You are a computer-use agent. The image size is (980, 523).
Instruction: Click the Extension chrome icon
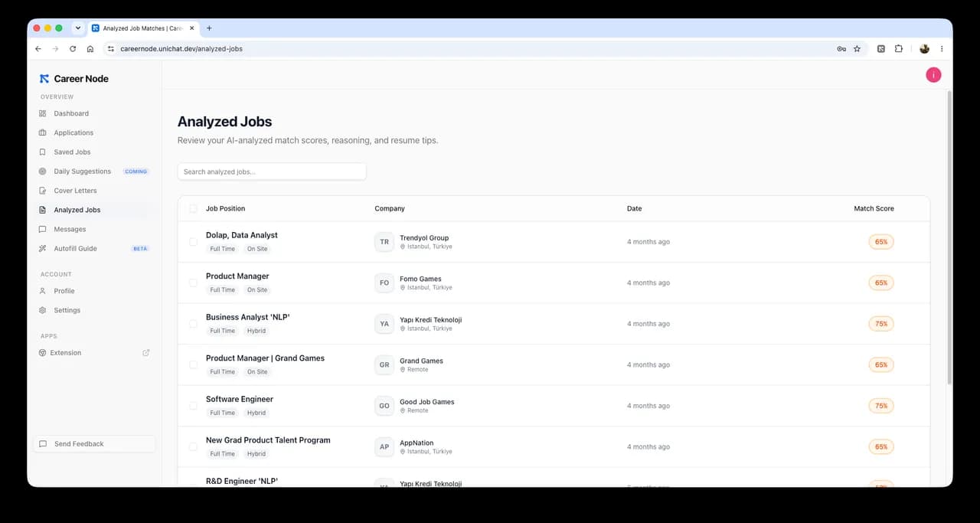click(43, 353)
